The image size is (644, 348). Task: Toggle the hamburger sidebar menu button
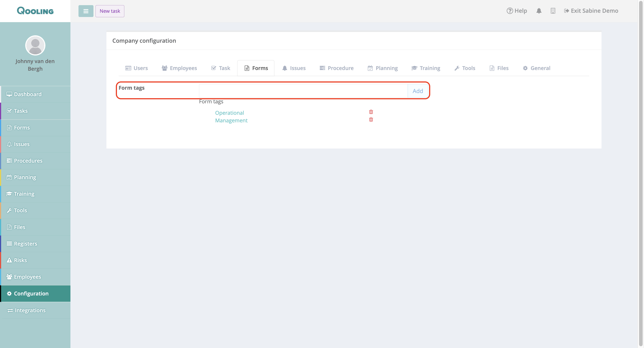coord(86,11)
